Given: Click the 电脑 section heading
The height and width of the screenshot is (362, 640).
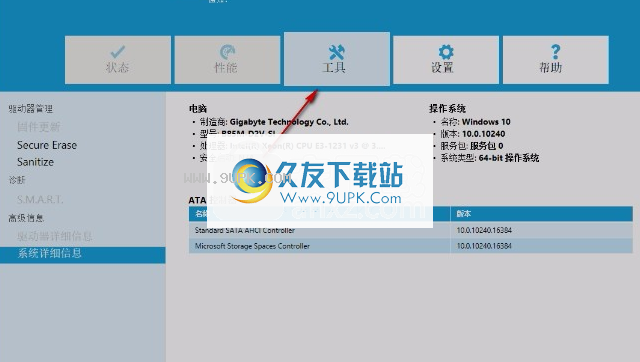Looking at the screenshot, I should point(198,109).
